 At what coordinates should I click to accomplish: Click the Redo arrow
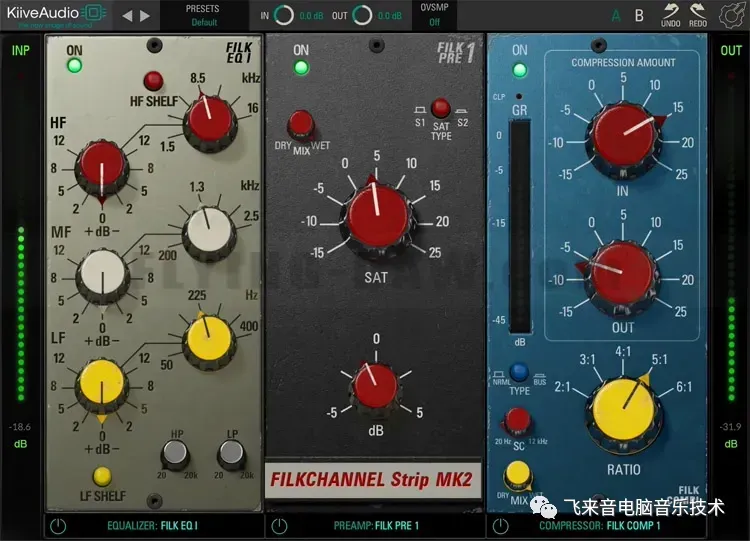(698, 15)
